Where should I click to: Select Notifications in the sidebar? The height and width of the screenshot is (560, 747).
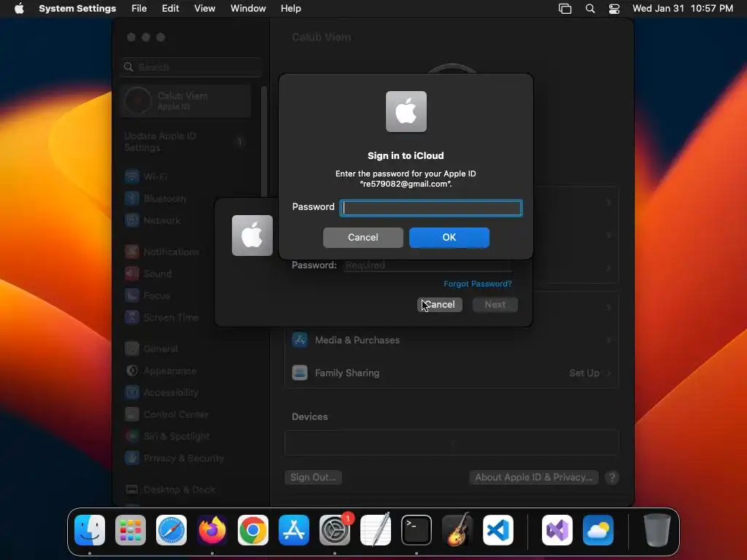186,252
